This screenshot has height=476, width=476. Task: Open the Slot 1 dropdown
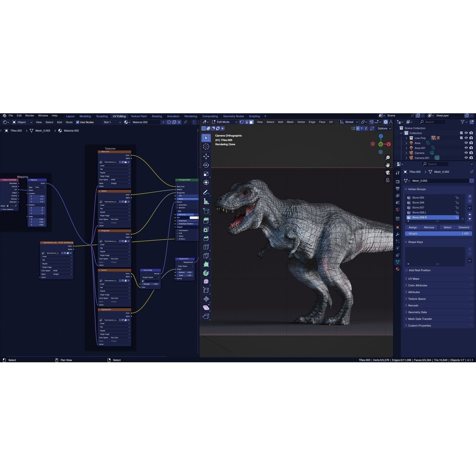point(112,123)
